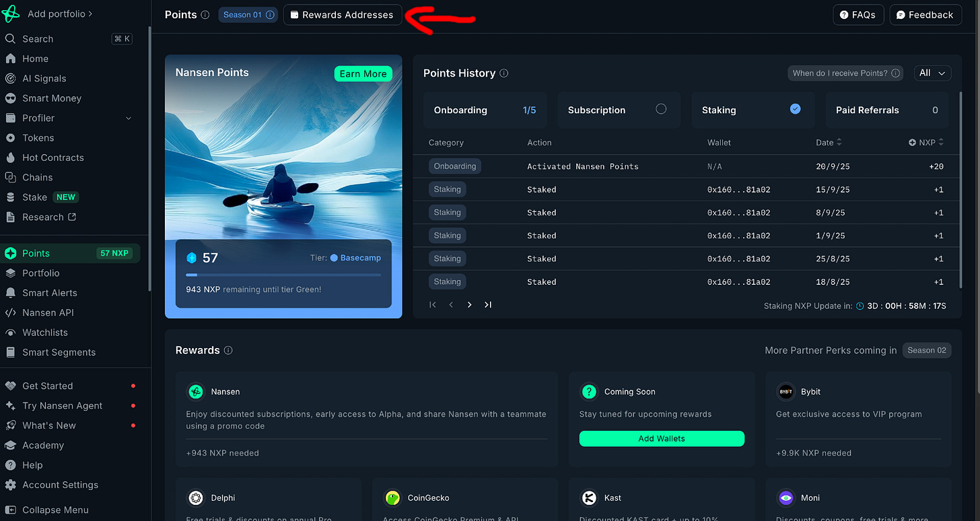Open Rewards Addresses
Viewport: 980px width, 521px height.
(343, 15)
